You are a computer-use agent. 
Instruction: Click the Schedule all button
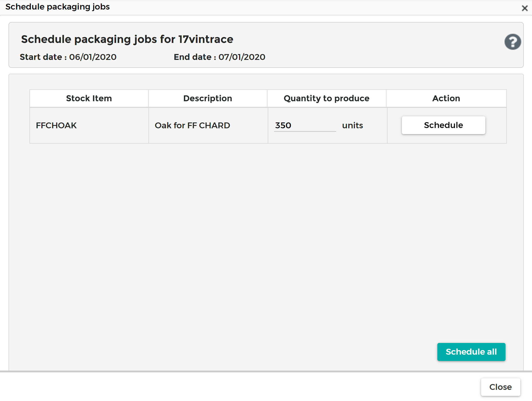471,352
